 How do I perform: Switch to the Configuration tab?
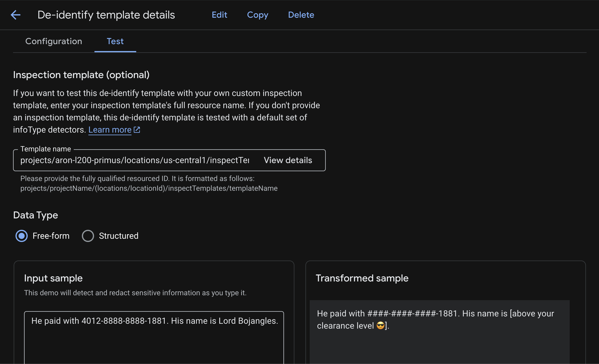click(x=54, y=41)
